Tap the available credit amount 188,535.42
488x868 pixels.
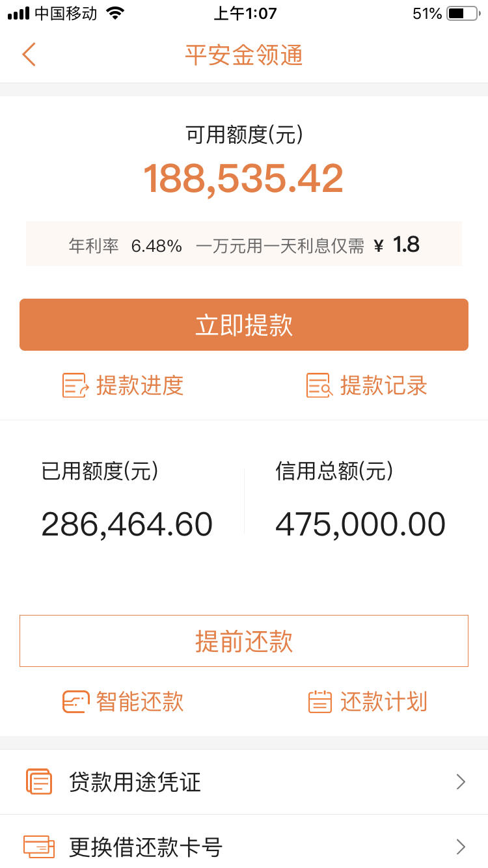[x=243, y=178]
